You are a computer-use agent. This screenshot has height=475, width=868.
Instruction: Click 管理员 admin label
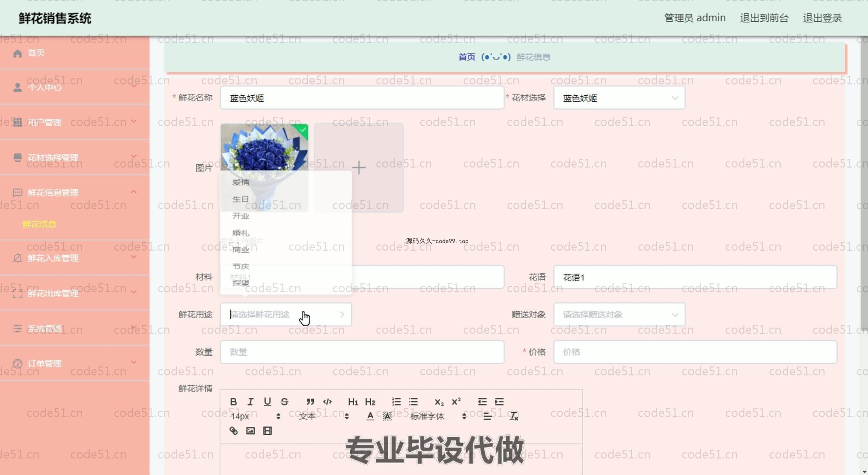click(x=695, y=18)
